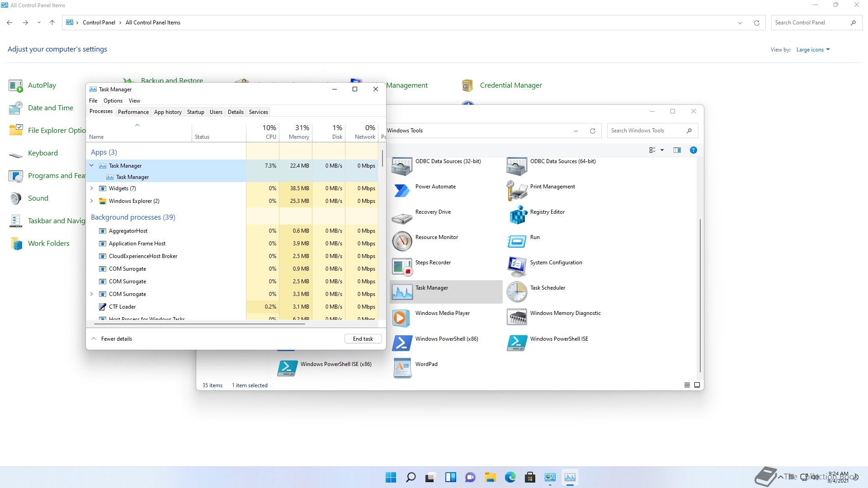Go back in Control Panel

[x=9, y=23]
